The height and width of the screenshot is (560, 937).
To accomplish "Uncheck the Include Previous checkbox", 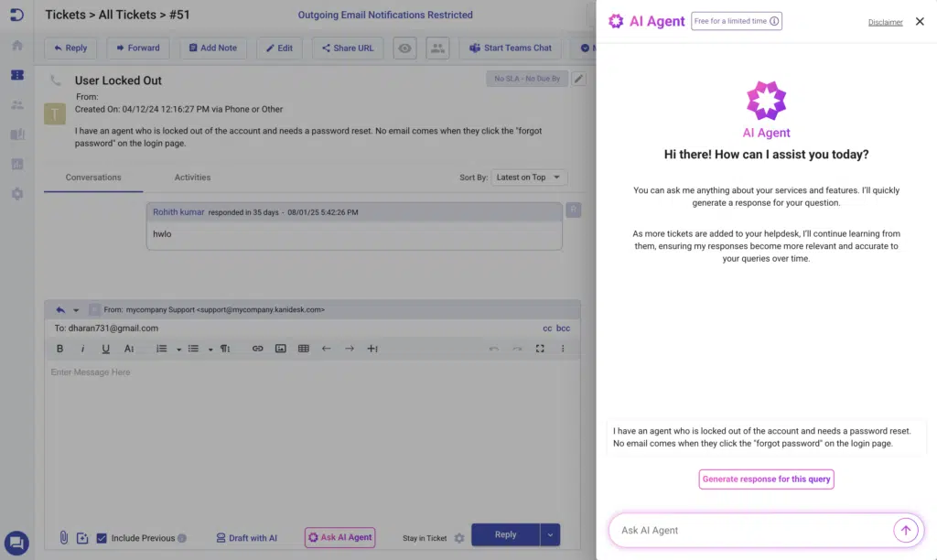I will pyautogui.click(x=102, y=538).
